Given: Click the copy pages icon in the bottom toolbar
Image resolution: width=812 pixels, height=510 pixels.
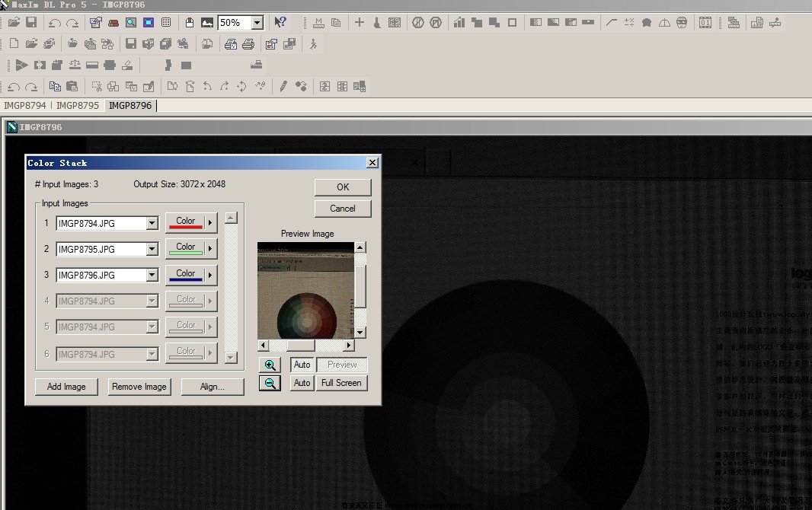Looking at the screenshot, I should pyautogui.click(x=54, y=86).
